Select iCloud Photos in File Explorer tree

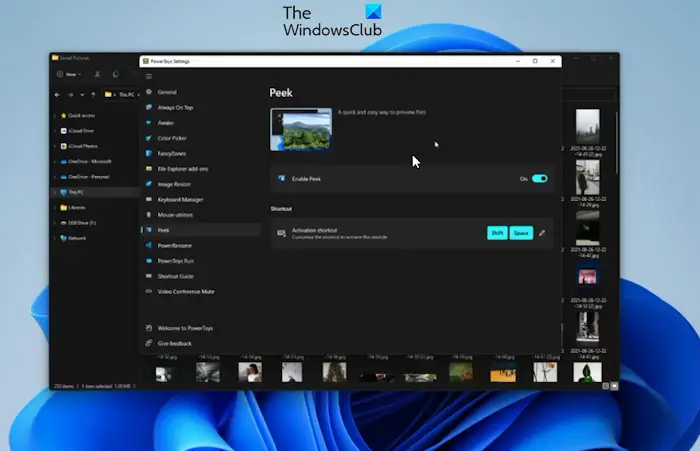pyautogui.click(x=83, y=146)
